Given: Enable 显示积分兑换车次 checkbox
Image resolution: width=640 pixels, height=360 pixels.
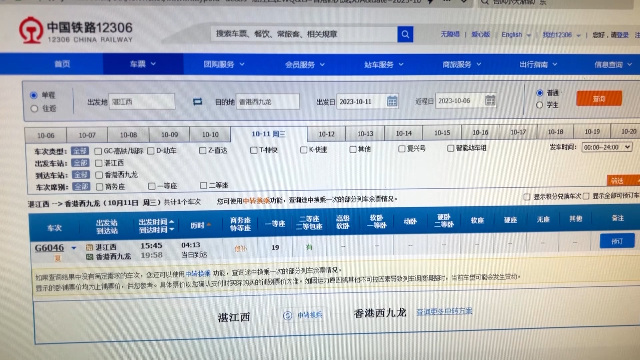Looking at the screenshot, I should click(x=527, y=197).
